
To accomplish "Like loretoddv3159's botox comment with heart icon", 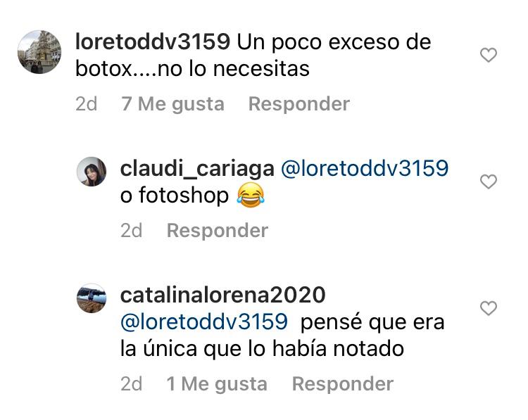I will coord(489,55).
